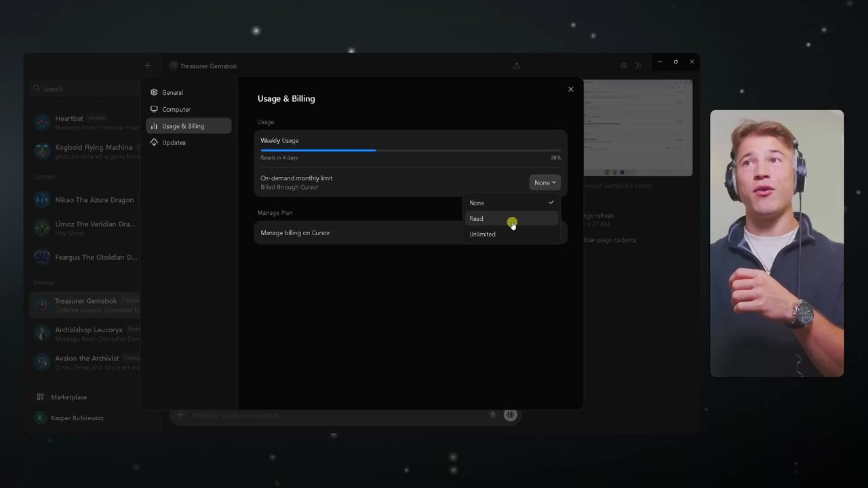
Task: Open the General settings tab
Action: point(189,92)
